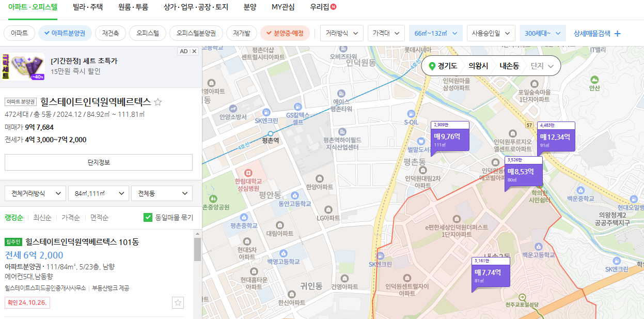
Task: Click the 현대5차 아파트 icon
Action: pos(246,241)
